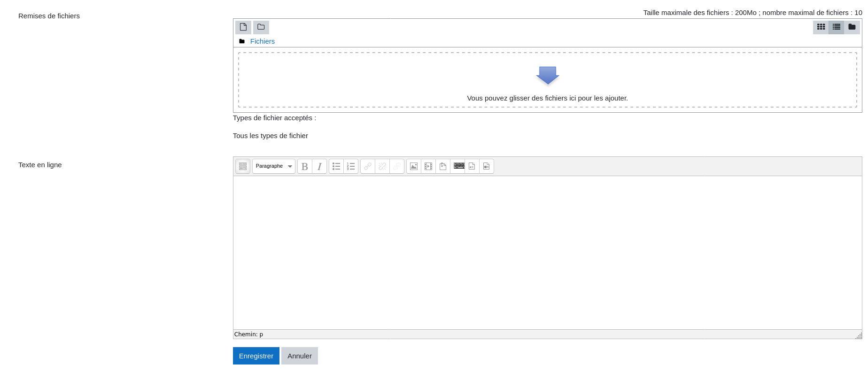
Task: Toggle italic formatting
Action: coord(319,166)
